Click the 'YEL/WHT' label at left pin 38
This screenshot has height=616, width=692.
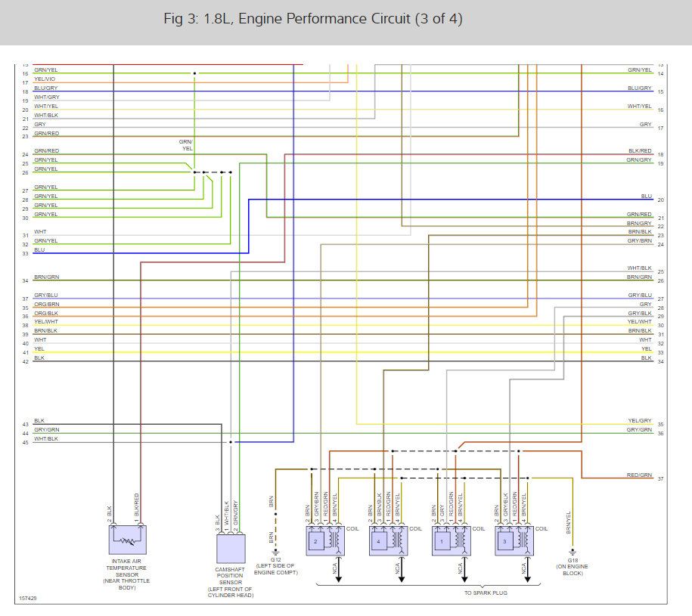click(46, 322)
